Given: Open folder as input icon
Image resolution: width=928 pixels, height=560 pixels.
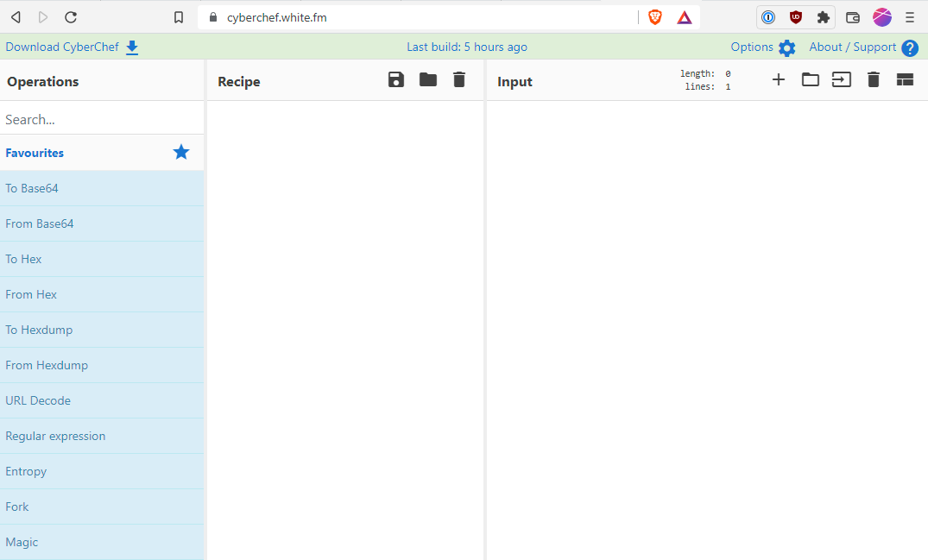Looking at the screenshot, I should [x=811, y=80].
